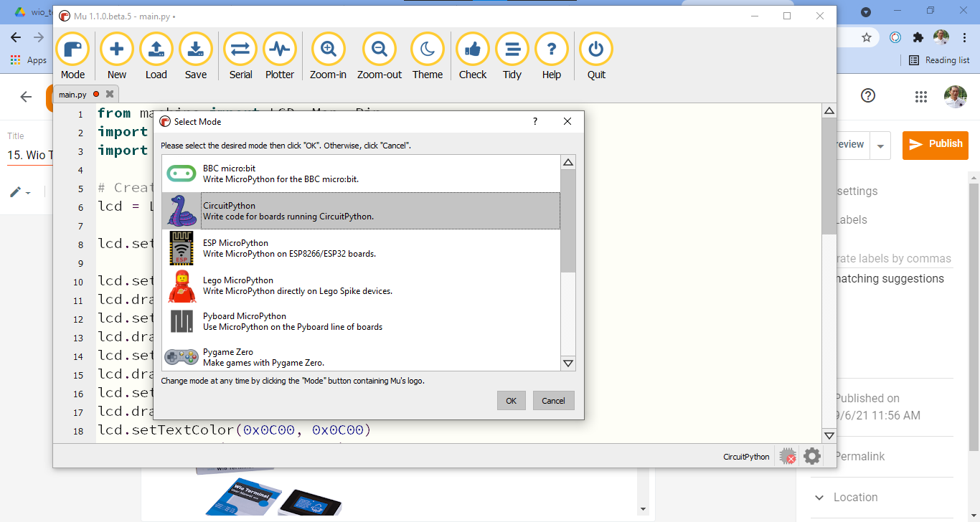Create a new file with New button
Image resolution: width=980 pixels, height=522 pixels.
pyautogui.click(x=116, y=57)
